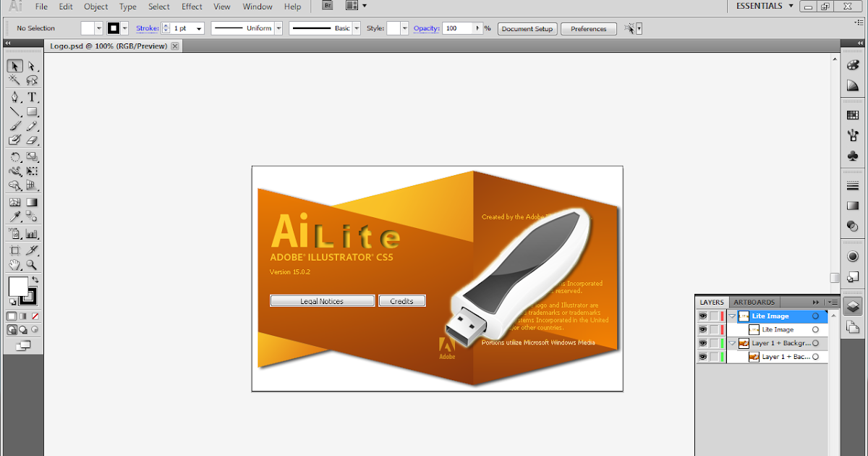Select the Logo.psd document tab
This screenshot has height=456, width=868.
pos(109,45)
